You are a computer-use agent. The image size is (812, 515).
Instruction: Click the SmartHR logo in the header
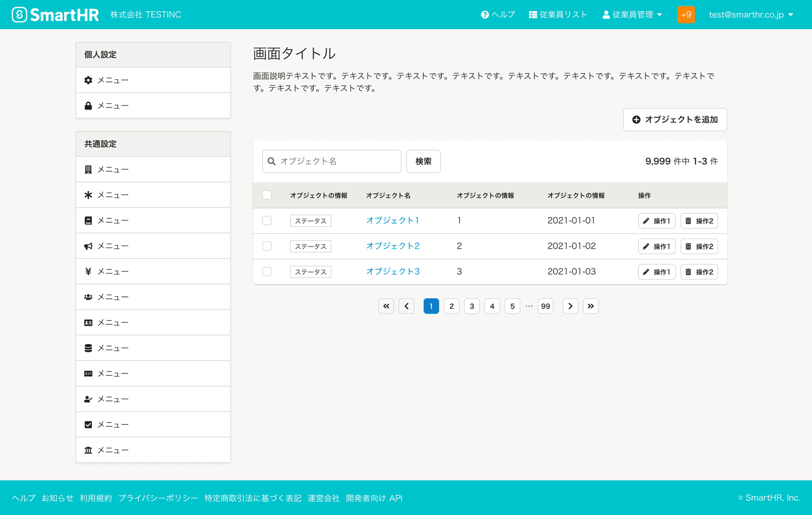55,14
